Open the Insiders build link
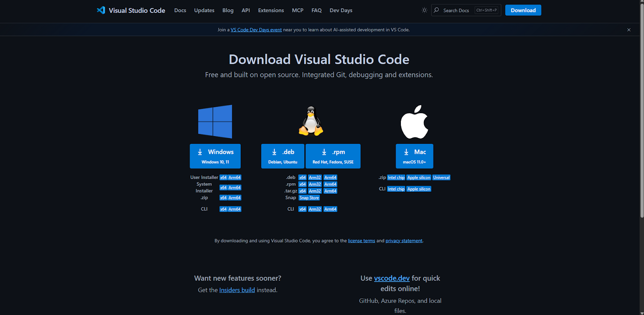The image size is (644, 315). tap(237, 290)
